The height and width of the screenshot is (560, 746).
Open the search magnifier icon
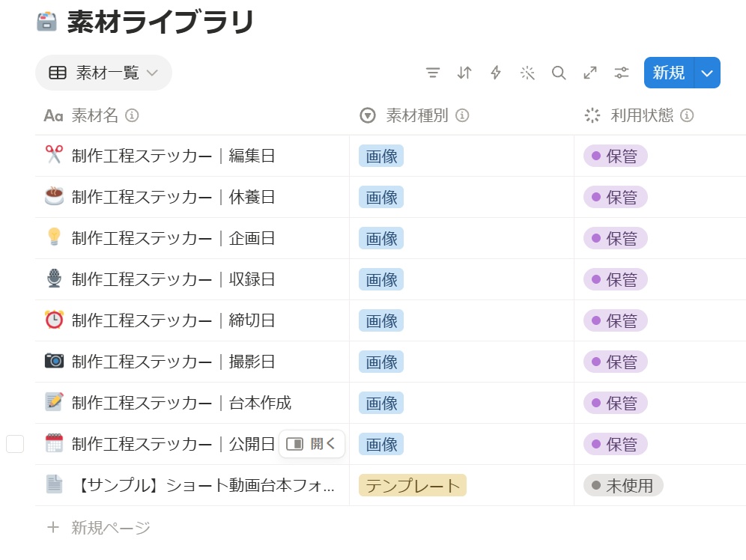(x=559, y=73)
